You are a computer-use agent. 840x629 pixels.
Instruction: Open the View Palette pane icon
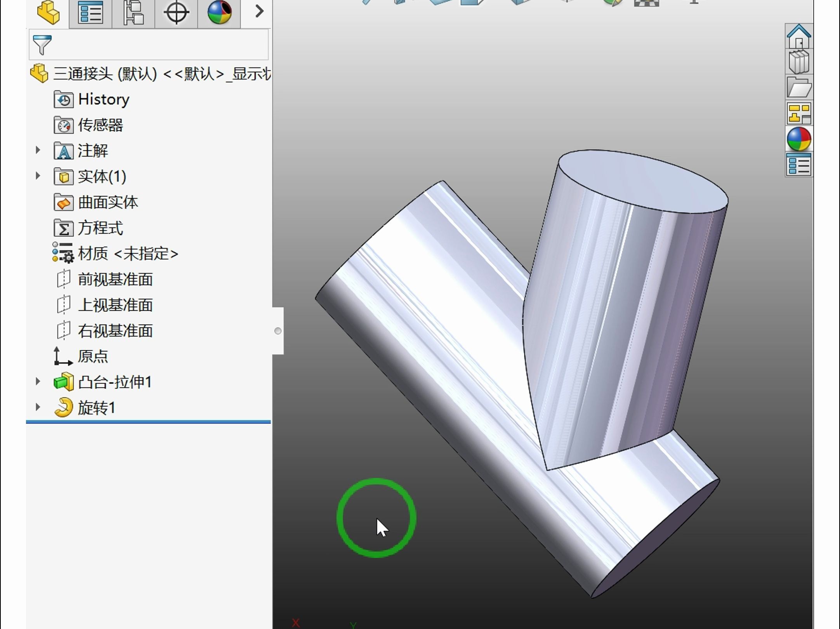[799, 113]
